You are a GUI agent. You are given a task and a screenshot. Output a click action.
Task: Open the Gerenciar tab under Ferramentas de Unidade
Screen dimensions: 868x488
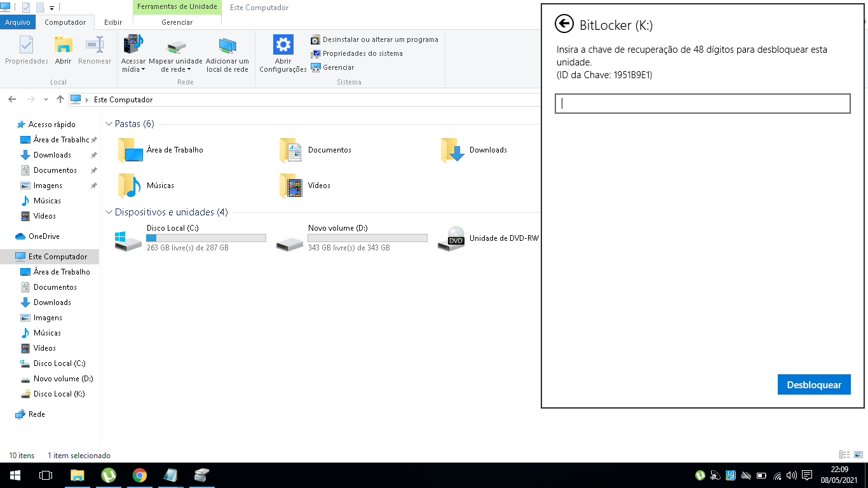(177, 22)
